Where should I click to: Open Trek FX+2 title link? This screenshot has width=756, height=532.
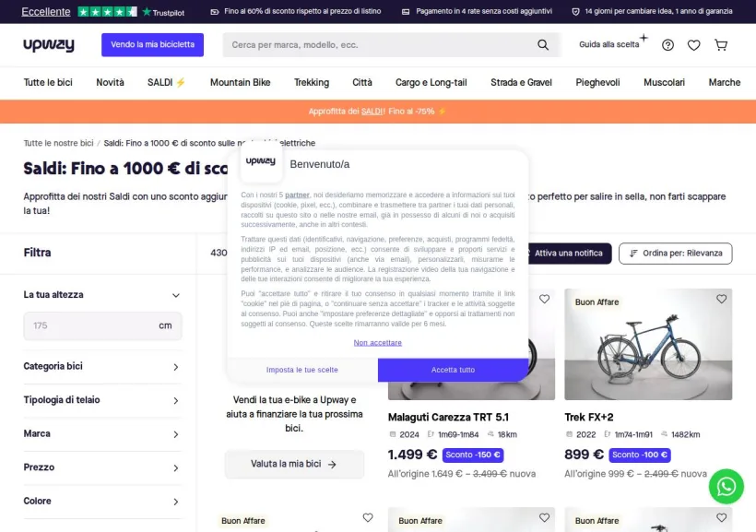pyautogui.click(x=589, y=417)
